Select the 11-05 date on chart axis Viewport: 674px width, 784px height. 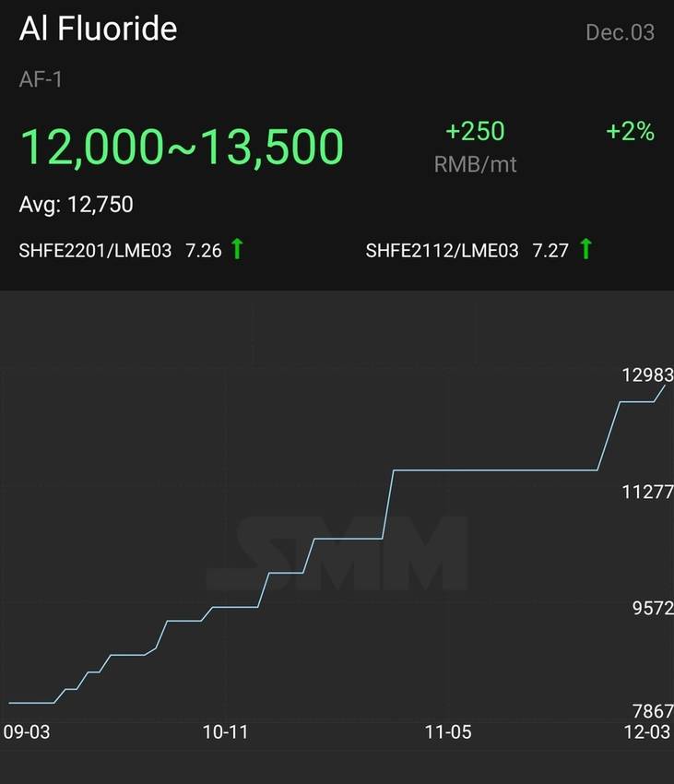(x=448, y=732)
